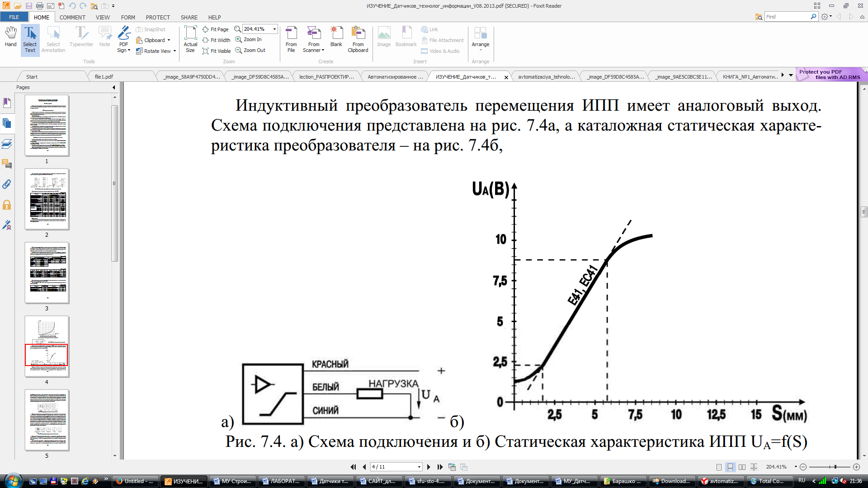Open status bar zoom level dropdown
868x488 pixels.
(x=796, y=467)
